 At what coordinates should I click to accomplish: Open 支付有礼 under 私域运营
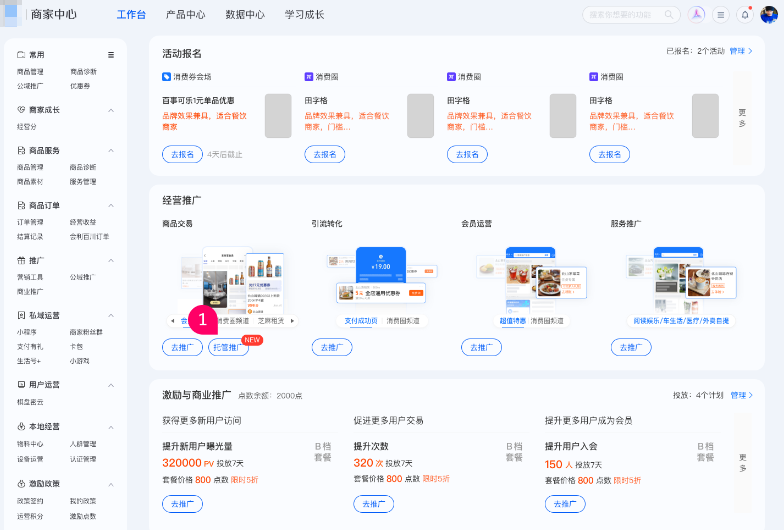tap(30, 346)
